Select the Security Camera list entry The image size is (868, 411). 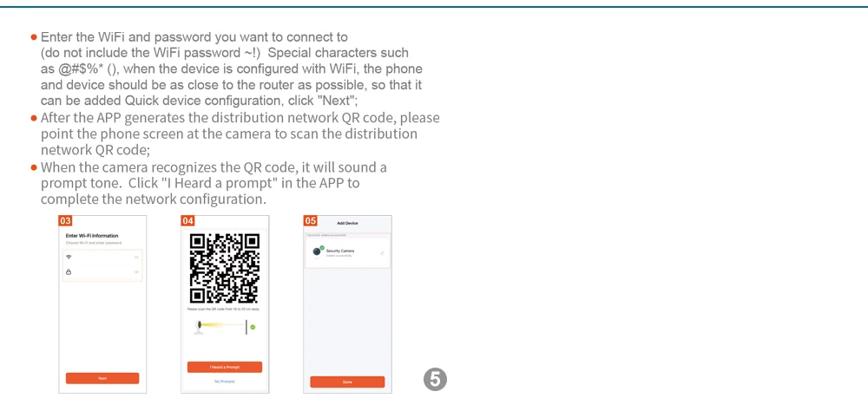[348, 253]
